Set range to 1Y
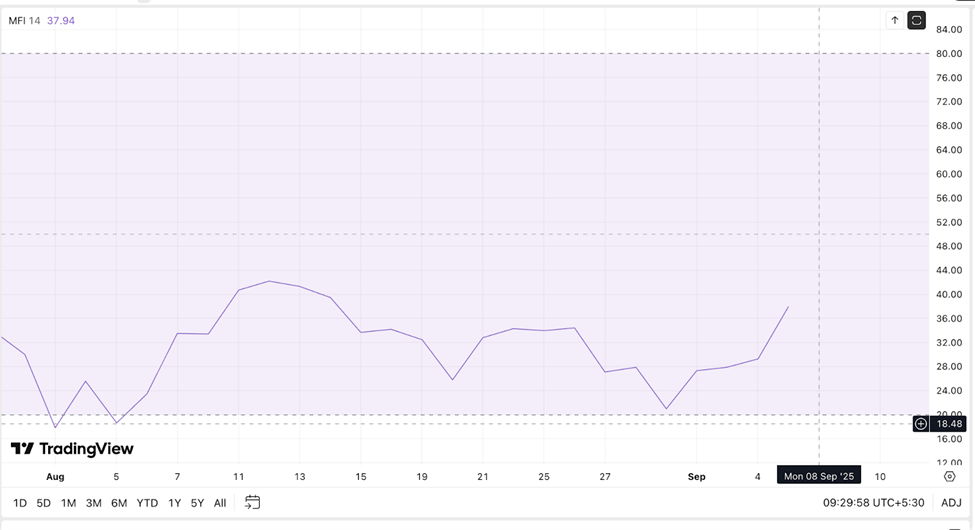 (175, 503)
